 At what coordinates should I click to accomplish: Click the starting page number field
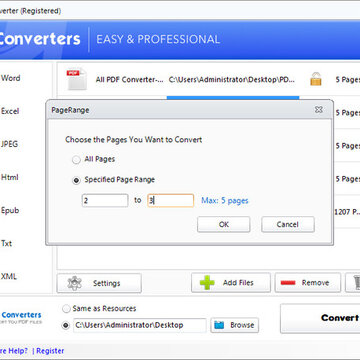(105, 201)
